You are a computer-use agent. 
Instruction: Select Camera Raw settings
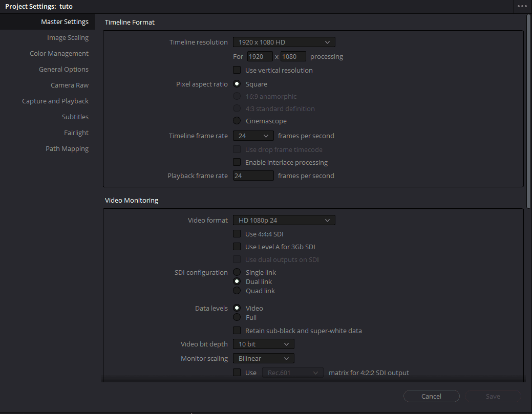(70, 85)
